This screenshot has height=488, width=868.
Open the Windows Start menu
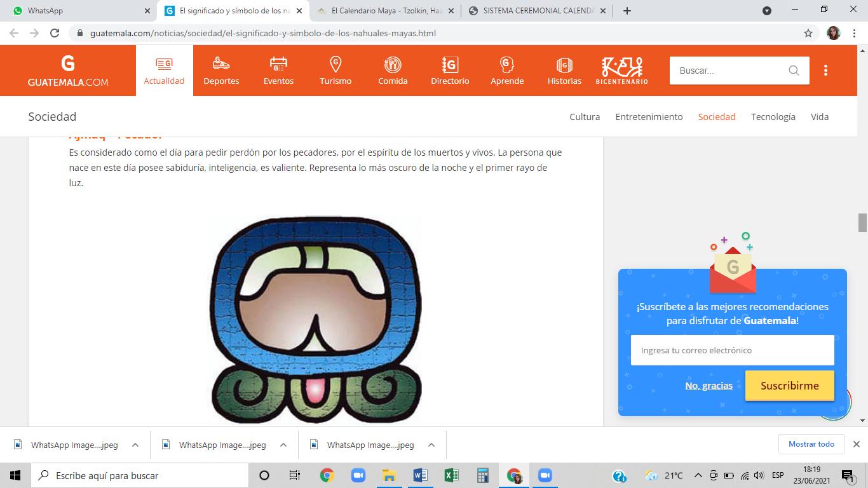coord(15,475)
